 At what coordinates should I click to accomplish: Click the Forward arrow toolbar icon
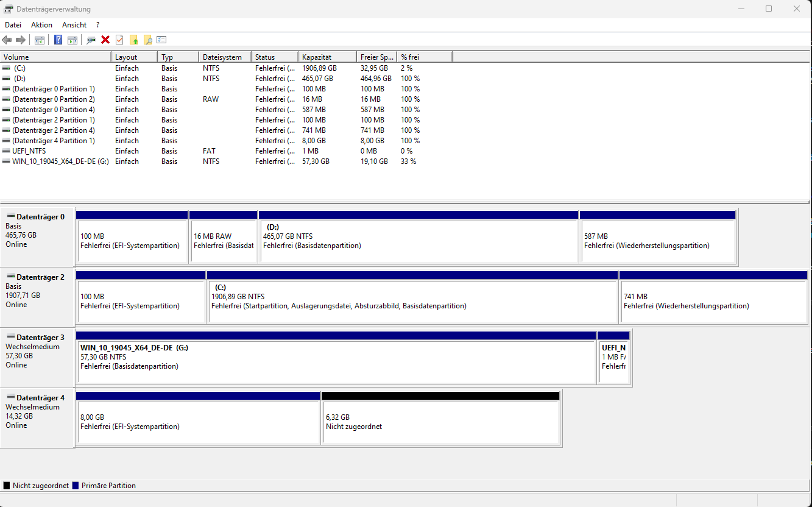click(21, 40)
